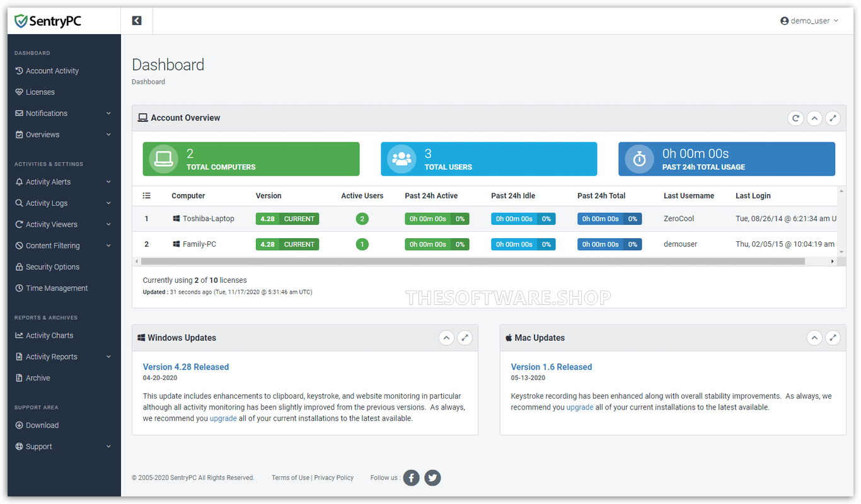This screenshot has height=504, width=861.
Task: Expand Activity Alerts section
Action: [64, 182]
